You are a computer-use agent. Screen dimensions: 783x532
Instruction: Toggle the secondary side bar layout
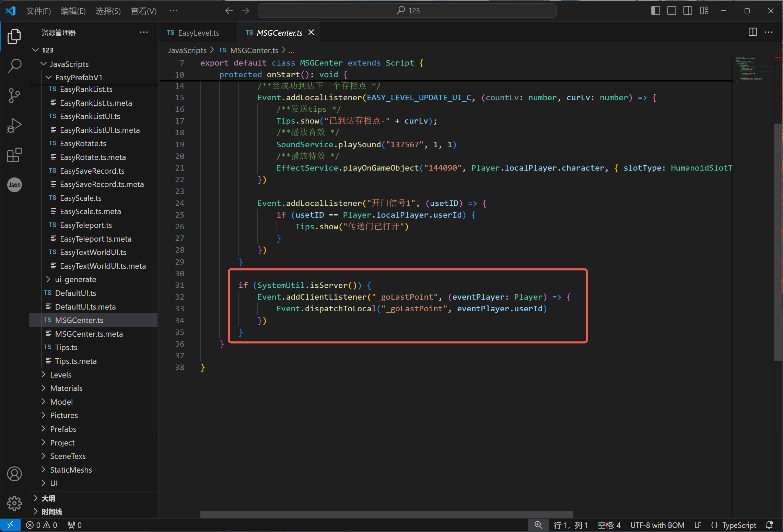pyautogui.click(x=688, y=11)
